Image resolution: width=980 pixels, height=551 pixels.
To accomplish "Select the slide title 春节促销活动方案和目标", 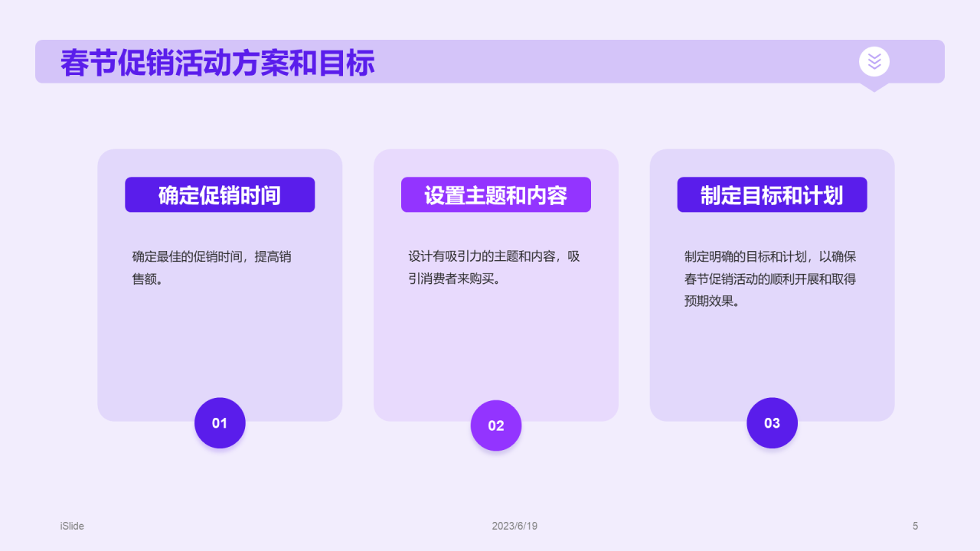I will tap(217, 63).
